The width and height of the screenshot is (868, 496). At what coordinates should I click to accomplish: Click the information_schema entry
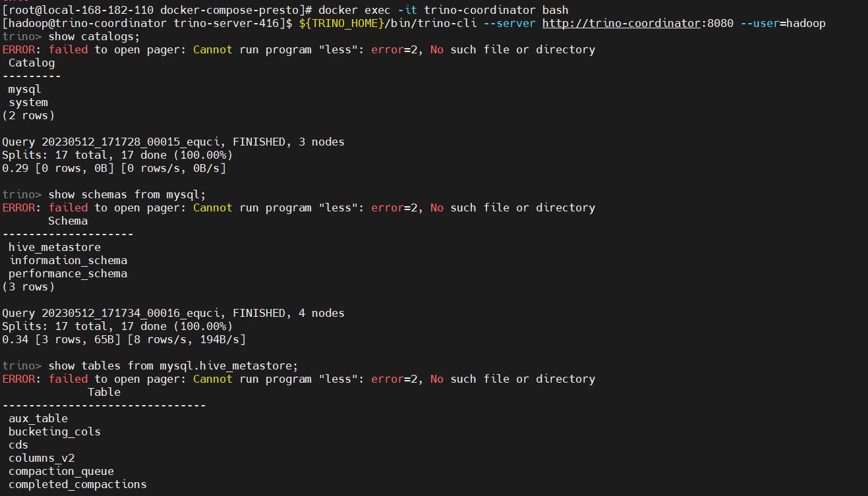tap(68, 260)
